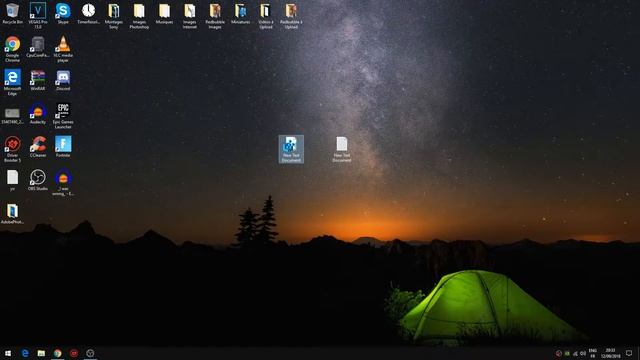Select the Musiques folder

[164, 13]
